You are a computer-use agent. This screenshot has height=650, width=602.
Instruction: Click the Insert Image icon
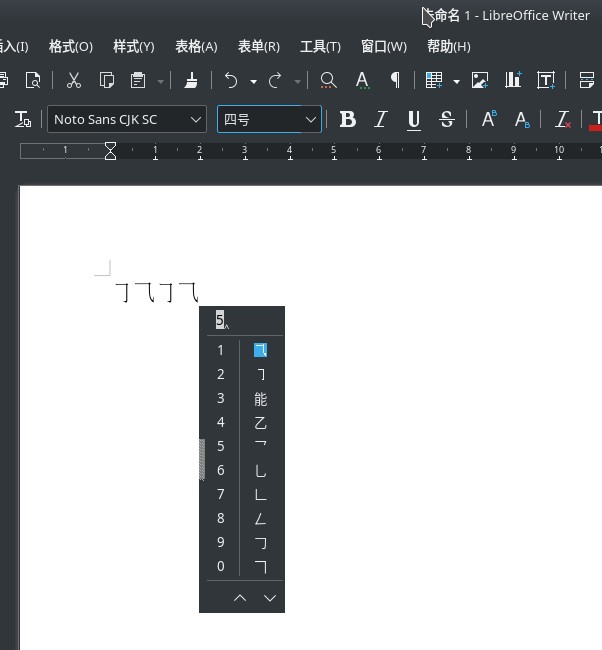[480, 80]
